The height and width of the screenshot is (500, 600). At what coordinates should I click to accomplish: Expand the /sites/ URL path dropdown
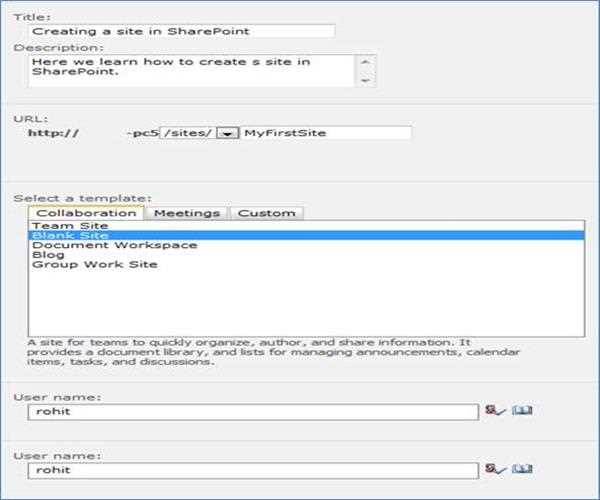point(227,132)
